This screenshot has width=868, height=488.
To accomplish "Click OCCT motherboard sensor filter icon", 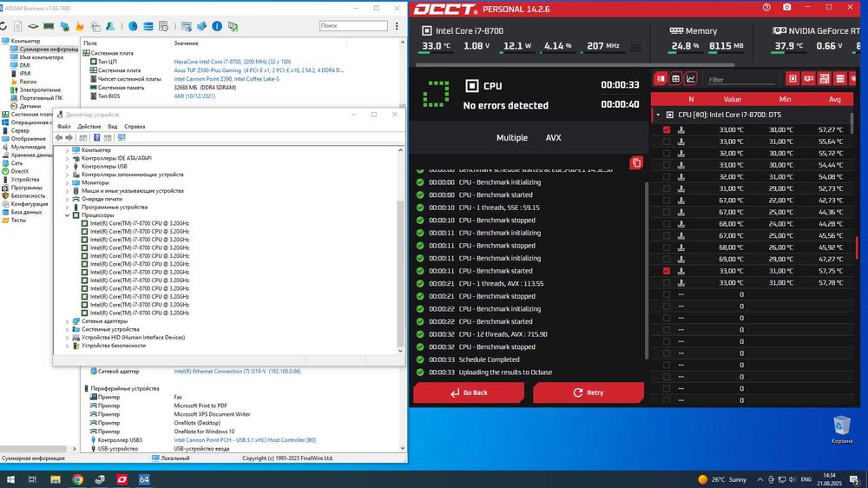I will pos(825,79).
